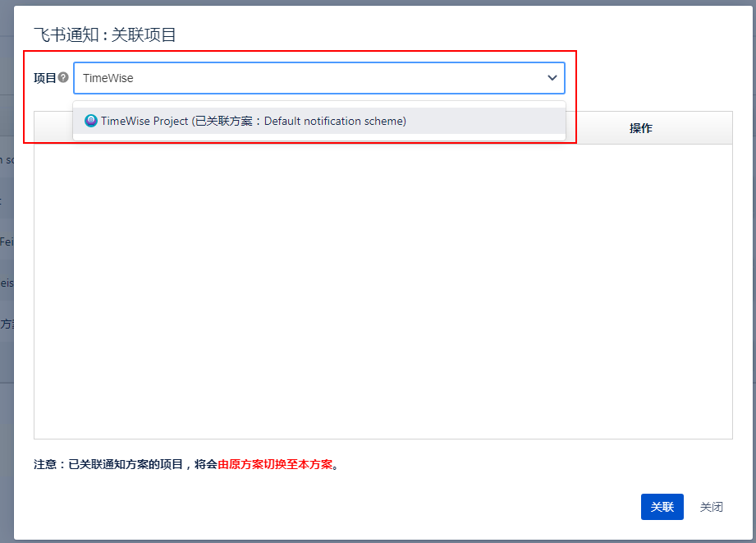Click "Default notification scheme" text in the option
This screenshot has height=543, width=756.
(x=333, y=121)
